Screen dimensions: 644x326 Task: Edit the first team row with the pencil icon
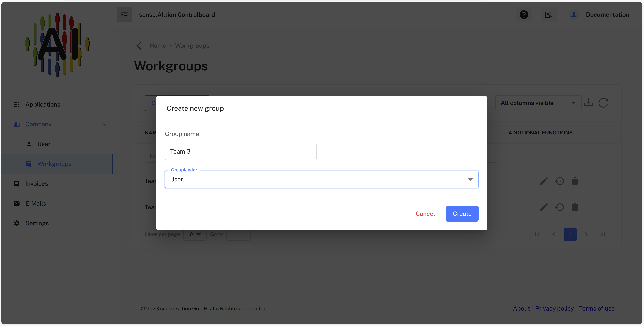[x=544, y=181]
